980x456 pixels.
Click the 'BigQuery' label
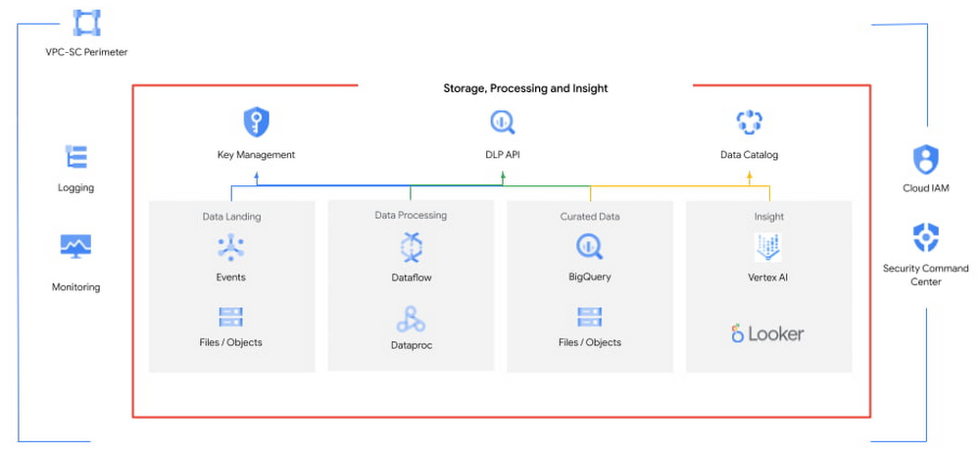point(589,277)
